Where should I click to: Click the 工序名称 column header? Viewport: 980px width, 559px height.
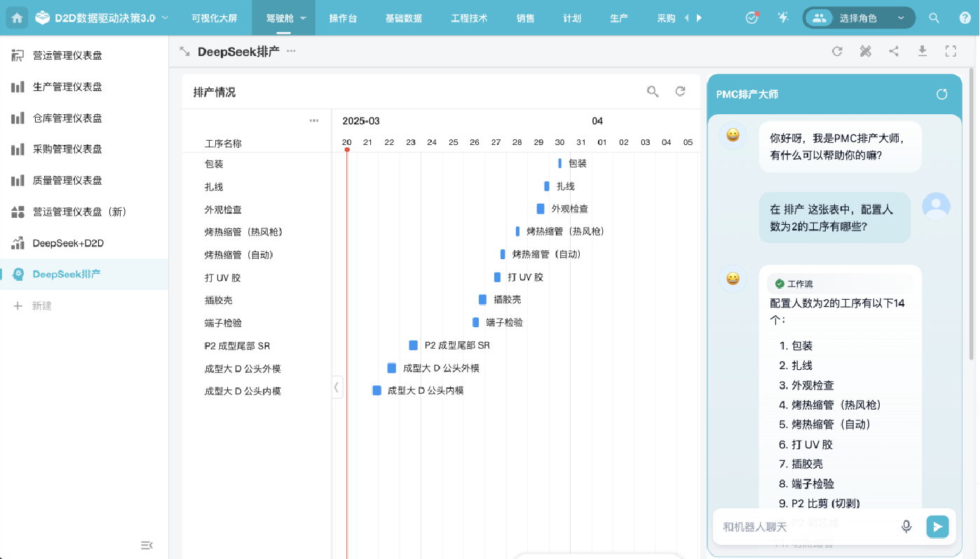coord(223,144)
